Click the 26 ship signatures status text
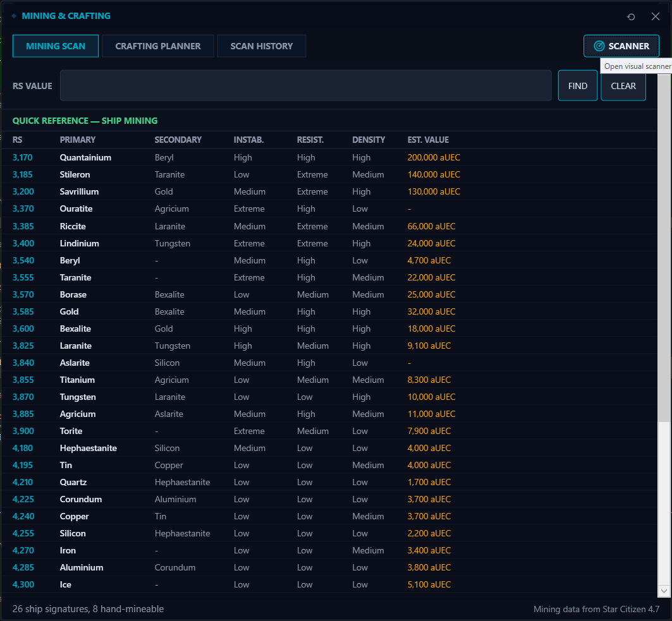The width and height of the screenshot is (672, 621). [x=88, y=609]
